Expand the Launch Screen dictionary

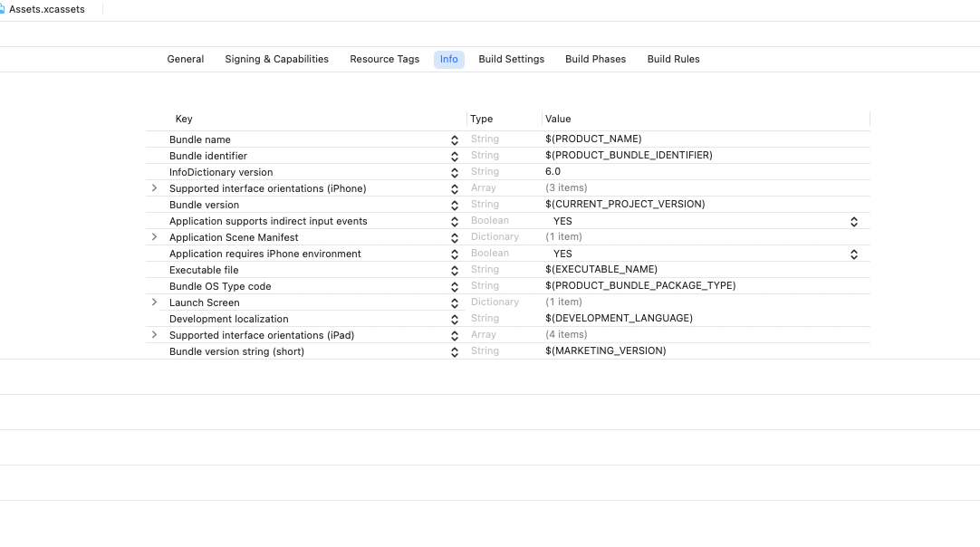(x=154, y=302)
